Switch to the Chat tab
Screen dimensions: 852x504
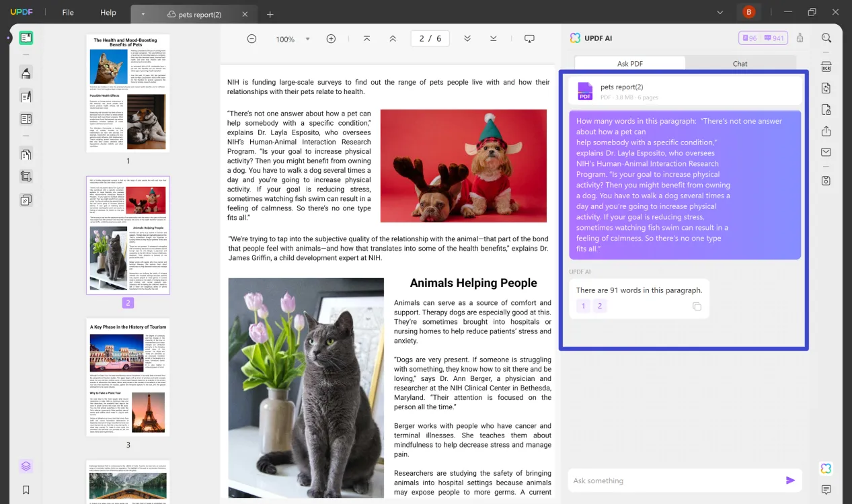(x=740, y=64)
